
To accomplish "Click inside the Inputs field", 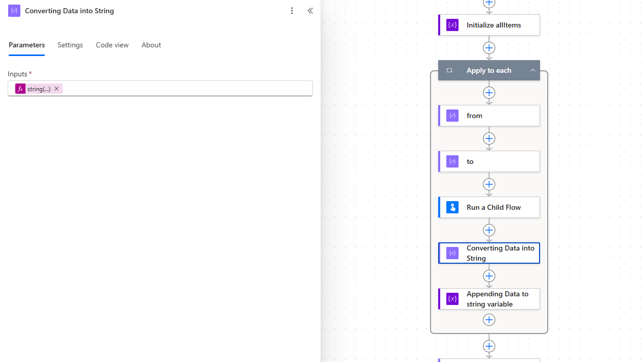I will click(160, 89).
